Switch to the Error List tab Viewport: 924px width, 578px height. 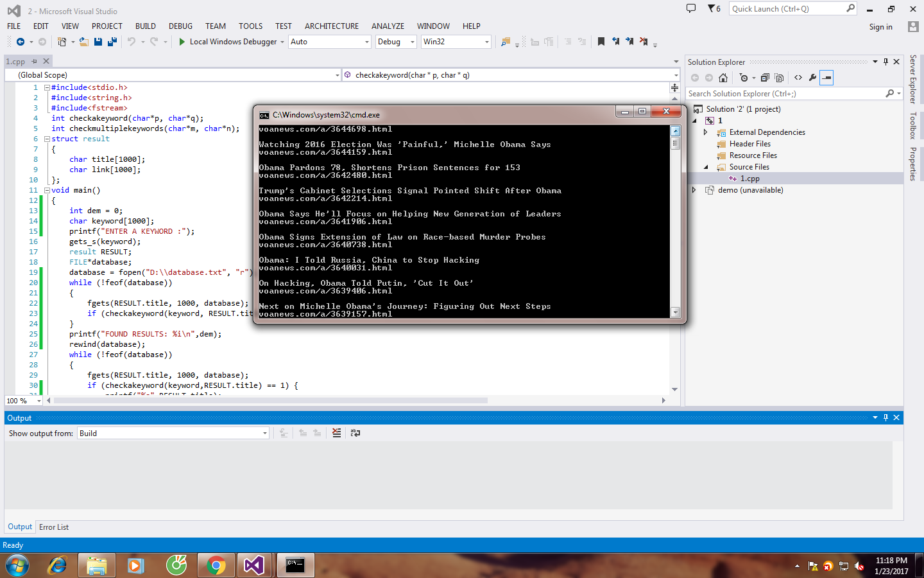tap(54, 527)
